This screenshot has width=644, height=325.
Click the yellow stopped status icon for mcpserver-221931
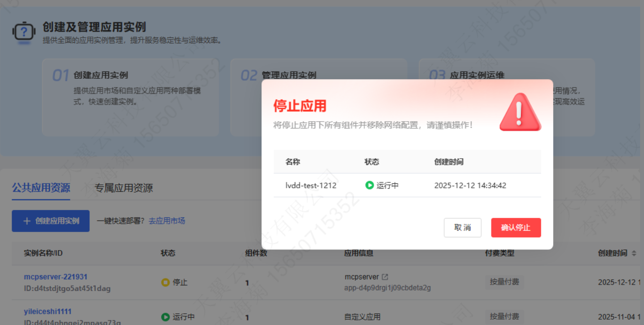(x=165, y=282)
